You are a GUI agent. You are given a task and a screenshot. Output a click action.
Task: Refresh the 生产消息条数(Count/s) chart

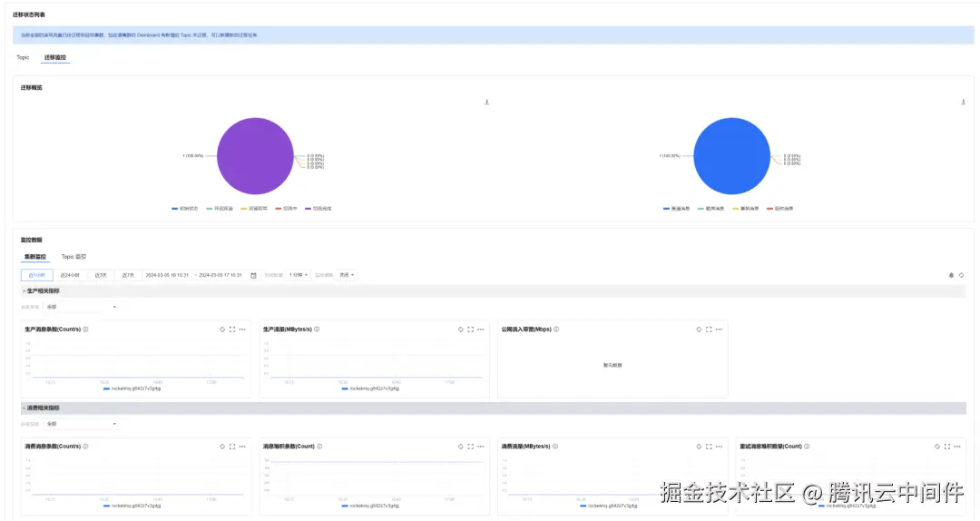(x=222, y=329)
